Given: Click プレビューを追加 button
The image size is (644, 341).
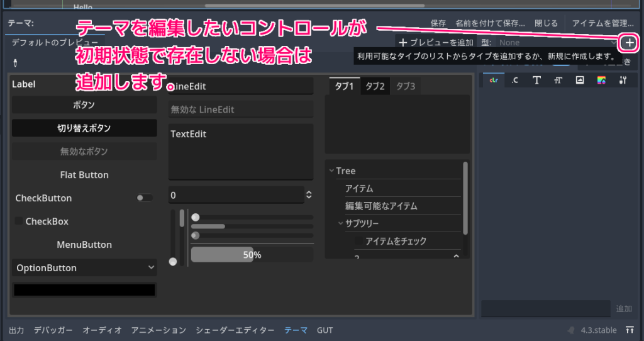Looking at the screenshot, I should pyautogui.click(x=436, y=42).
